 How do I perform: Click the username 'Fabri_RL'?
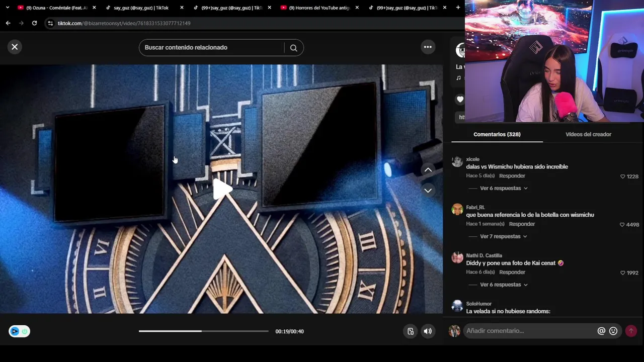pos(475,208)
